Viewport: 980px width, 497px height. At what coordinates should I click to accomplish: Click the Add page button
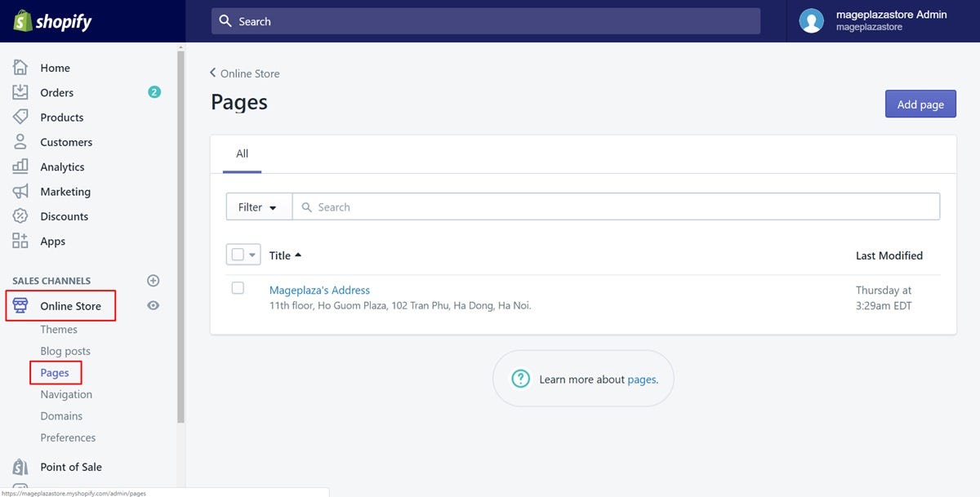pos(920,104)
